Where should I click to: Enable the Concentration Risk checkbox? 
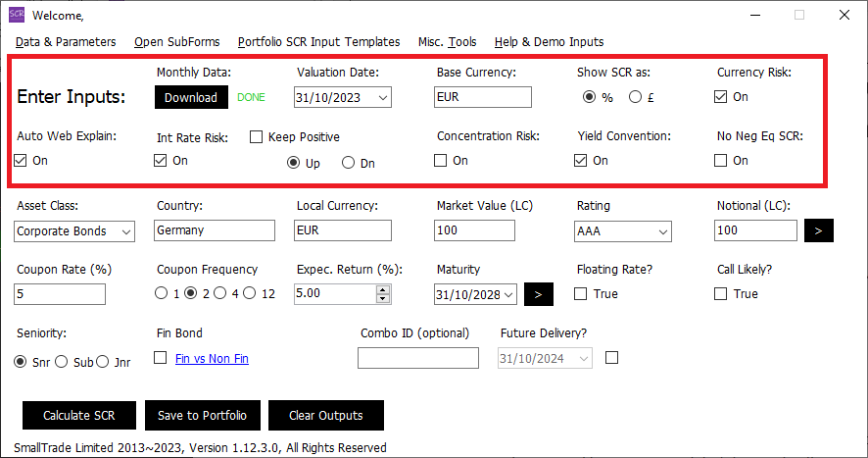point(441,161)
